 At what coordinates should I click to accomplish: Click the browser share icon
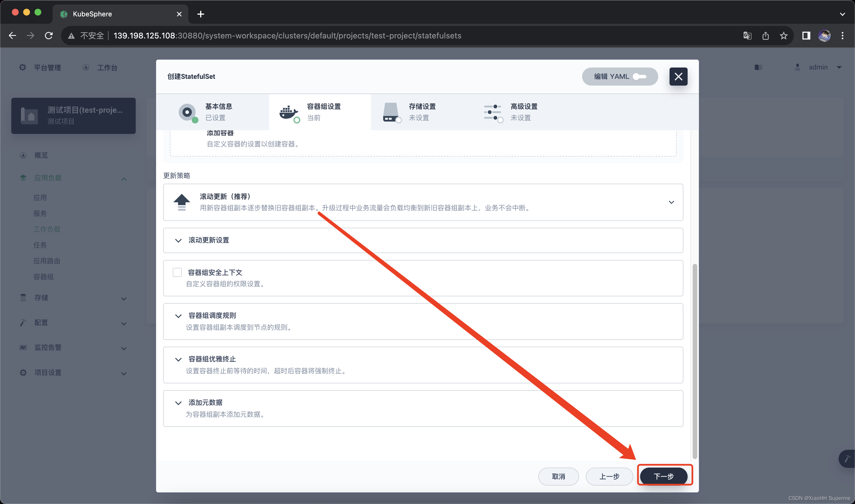[x=765, y=36]
